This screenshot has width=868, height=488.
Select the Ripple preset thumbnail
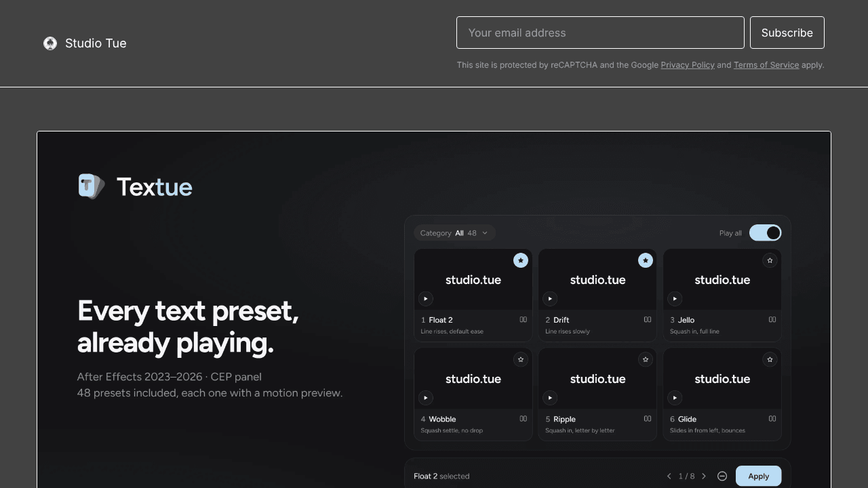[x=597, y=378]
